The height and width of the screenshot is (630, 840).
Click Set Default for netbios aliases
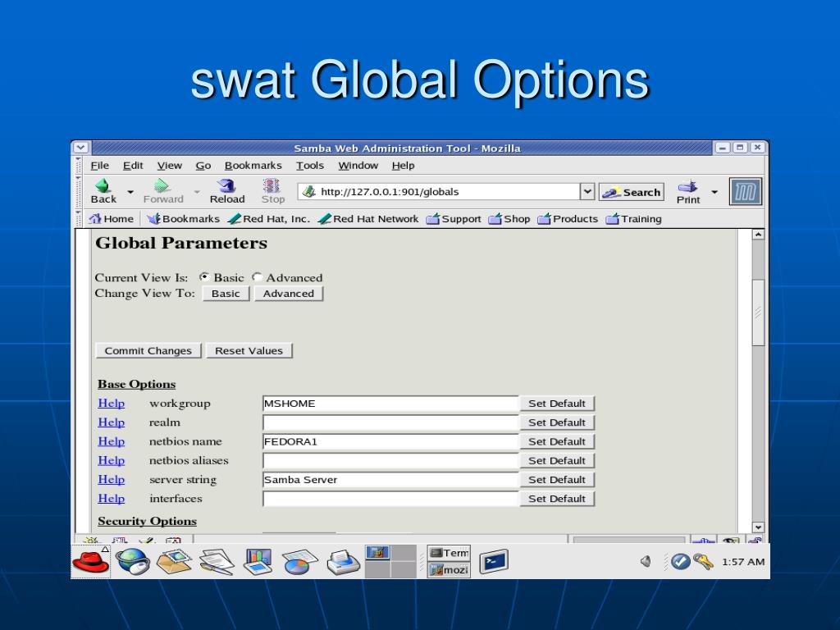[x=557, y=460]
